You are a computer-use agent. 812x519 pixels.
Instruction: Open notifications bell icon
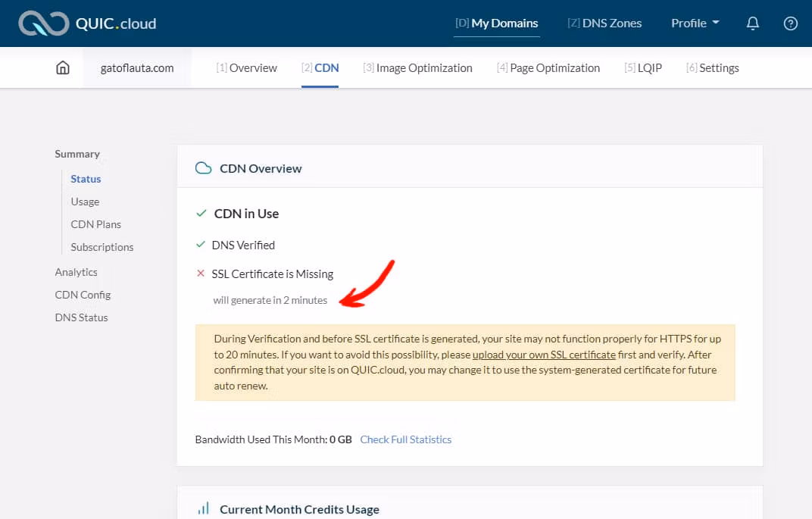click(752, 23)
